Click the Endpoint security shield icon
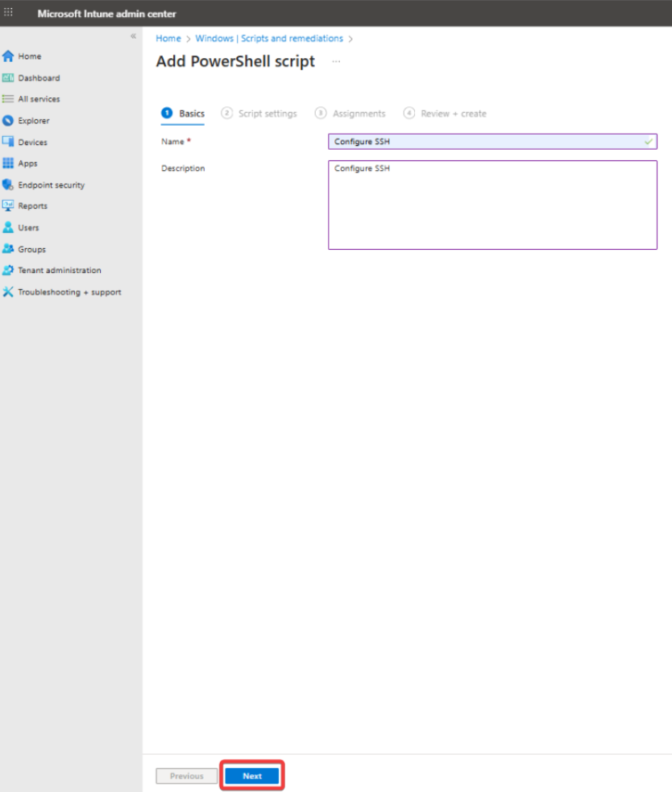Screen dimensions: 672x792 9,185
